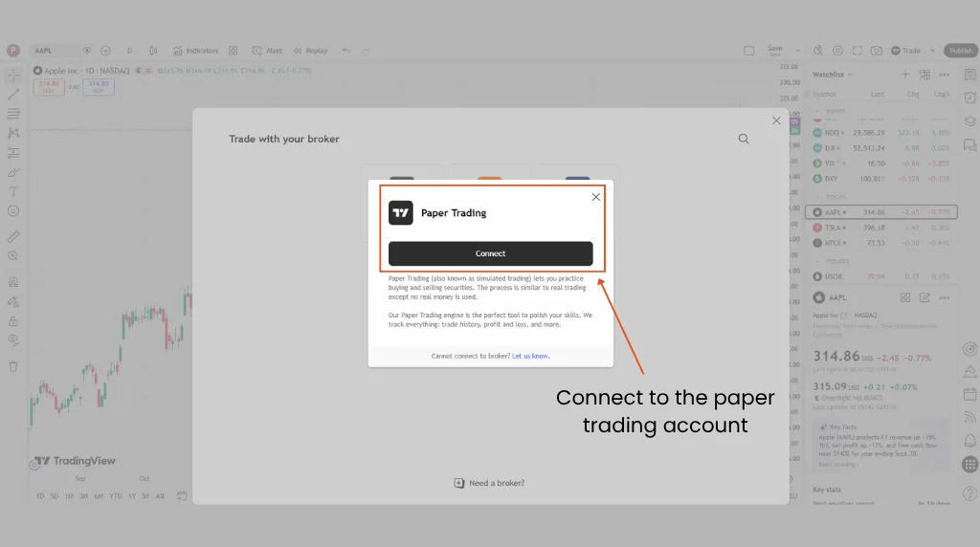Open the quick search icon in the toolbar

tap(818, 51)
